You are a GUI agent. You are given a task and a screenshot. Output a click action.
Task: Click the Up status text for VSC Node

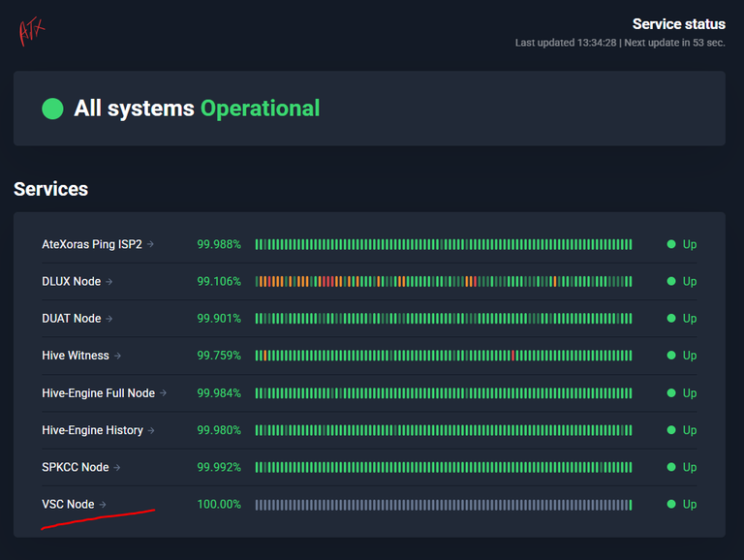(x=690, y=505)
